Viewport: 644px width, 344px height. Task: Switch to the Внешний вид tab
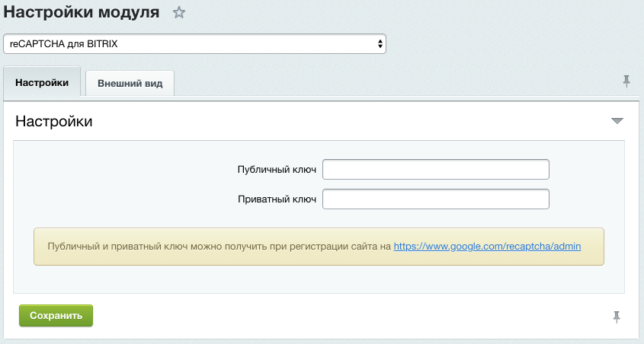click(130, 83)
